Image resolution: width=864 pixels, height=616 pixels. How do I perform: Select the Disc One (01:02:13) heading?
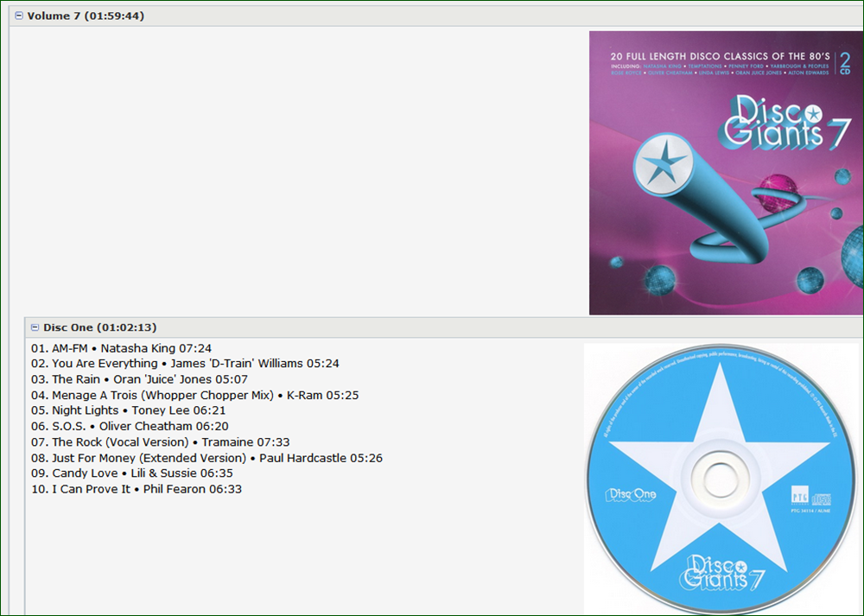click(x=100, y=327)
